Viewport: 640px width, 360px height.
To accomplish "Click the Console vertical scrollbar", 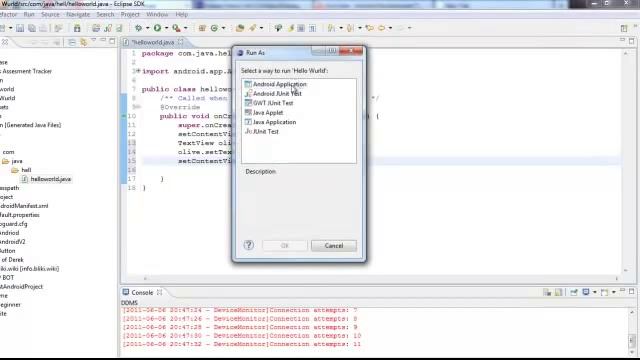I will [632, 331].
